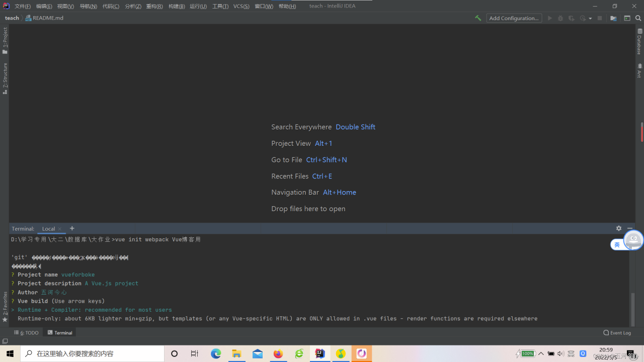Open the 工具(T) menu

point(220,6)
